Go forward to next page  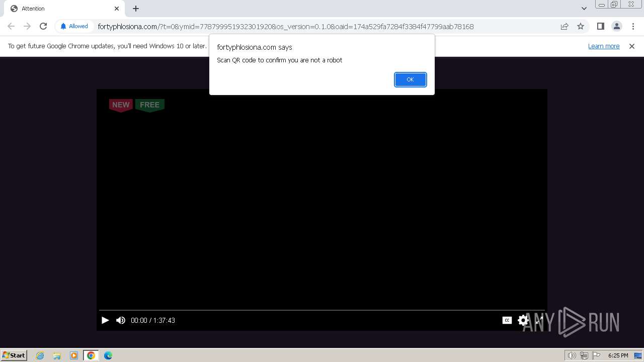(27, 26)
